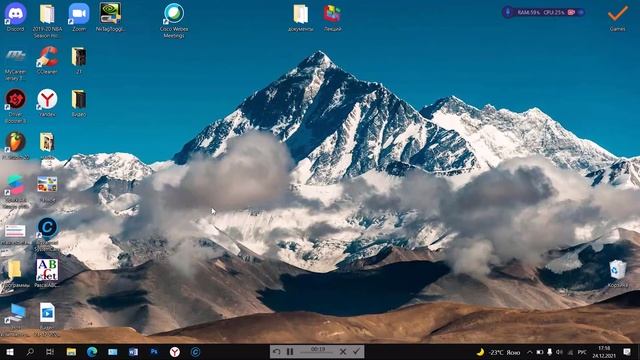Click the recording timer progress bar

tap(318, 352)
